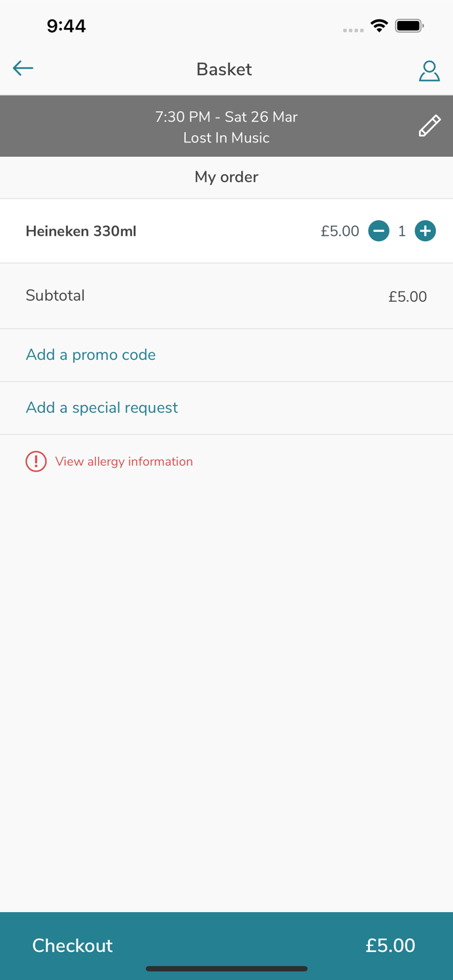
Task: Click the Subtotal label
Action: point(56,295)
